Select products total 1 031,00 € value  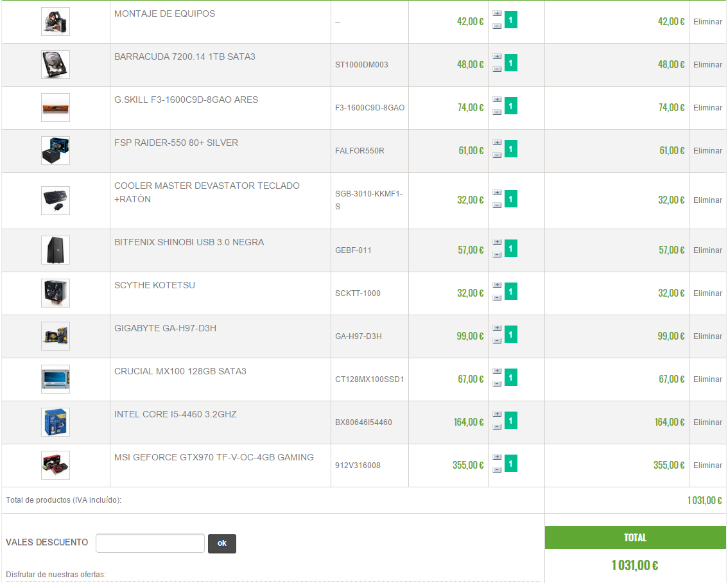pos(705,500)
